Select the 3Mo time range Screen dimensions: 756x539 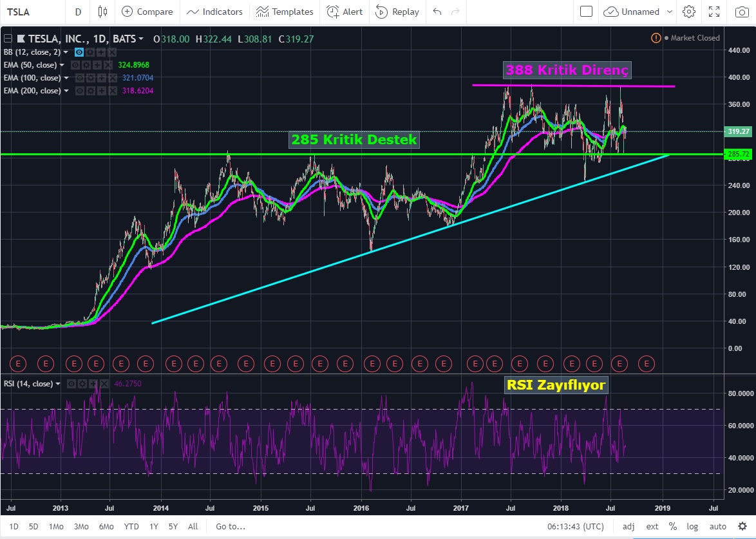[x=81, y=527]
